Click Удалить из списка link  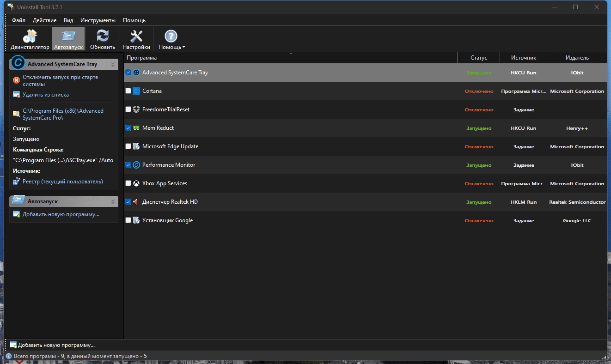tap(46, 95)
